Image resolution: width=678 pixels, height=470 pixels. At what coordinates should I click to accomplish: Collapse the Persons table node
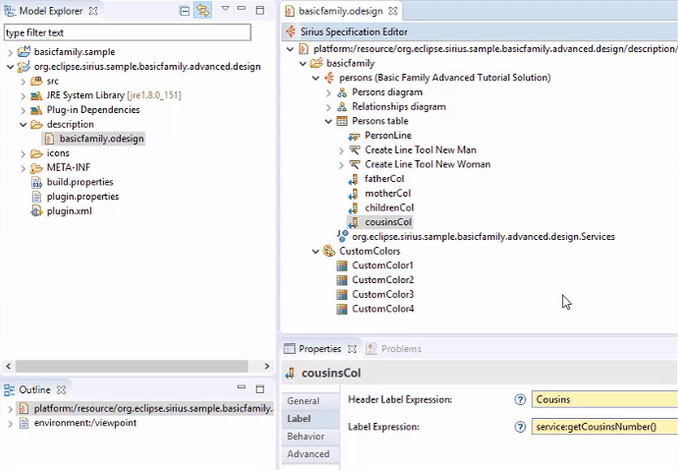[x=329, y=121]
